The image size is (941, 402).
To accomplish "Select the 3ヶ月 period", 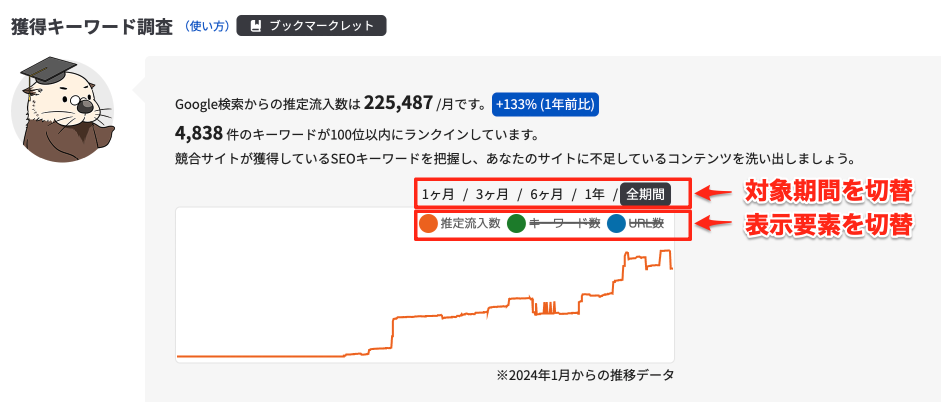I will click(492, 194).
